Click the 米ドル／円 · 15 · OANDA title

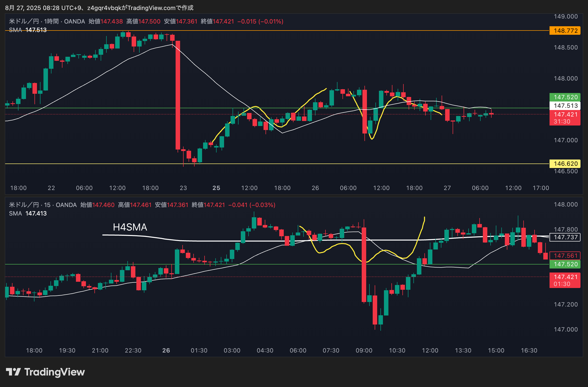point(43,205)
